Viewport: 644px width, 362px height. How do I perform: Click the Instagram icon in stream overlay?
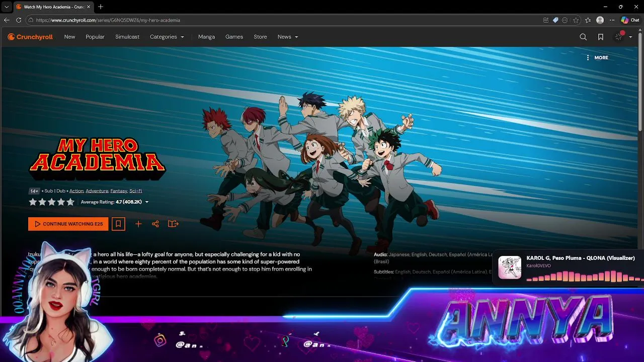click(x=160, y=340)
